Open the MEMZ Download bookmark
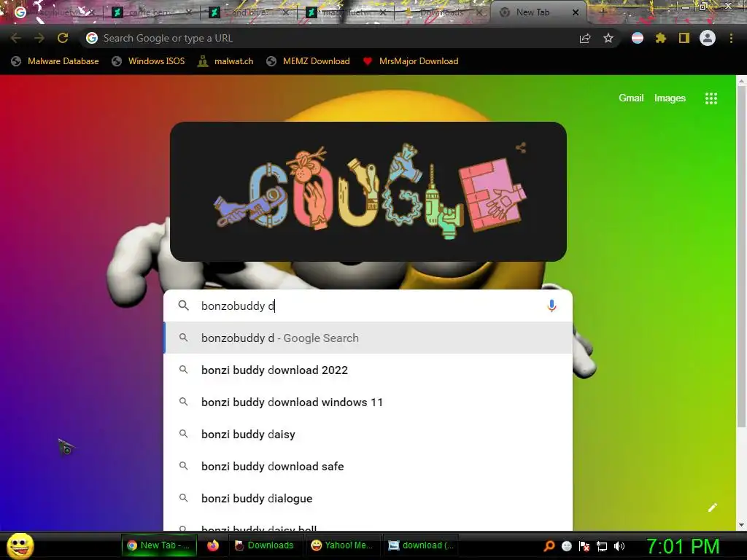 click(x=309, y=61)
